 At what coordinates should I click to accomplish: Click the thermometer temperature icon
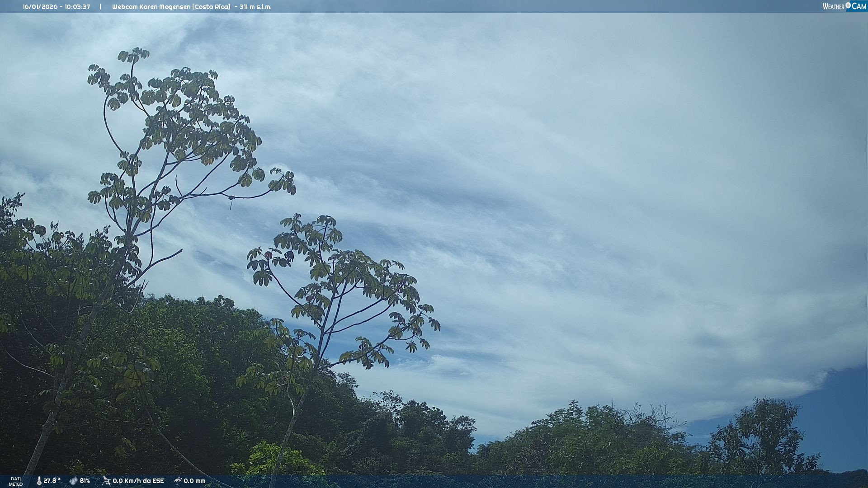coord(39,481)
